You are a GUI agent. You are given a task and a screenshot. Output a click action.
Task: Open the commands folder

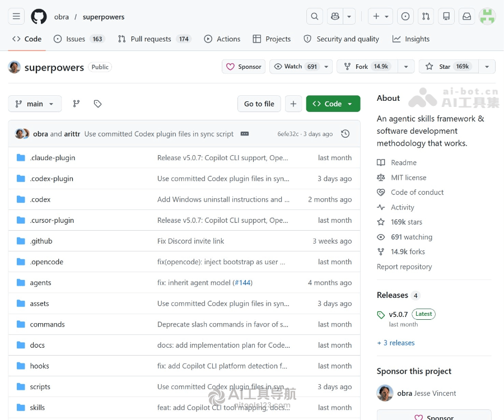[x=47, y=325]
